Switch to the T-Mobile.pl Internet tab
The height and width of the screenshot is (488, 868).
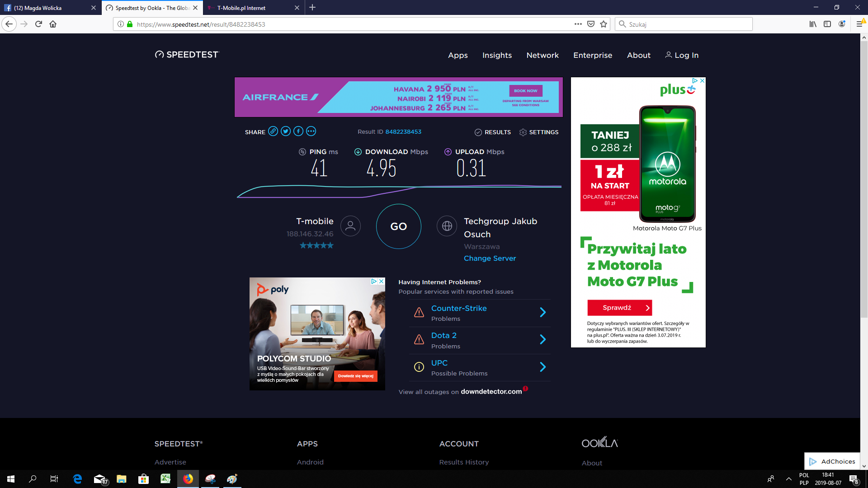tap(254, 8)
